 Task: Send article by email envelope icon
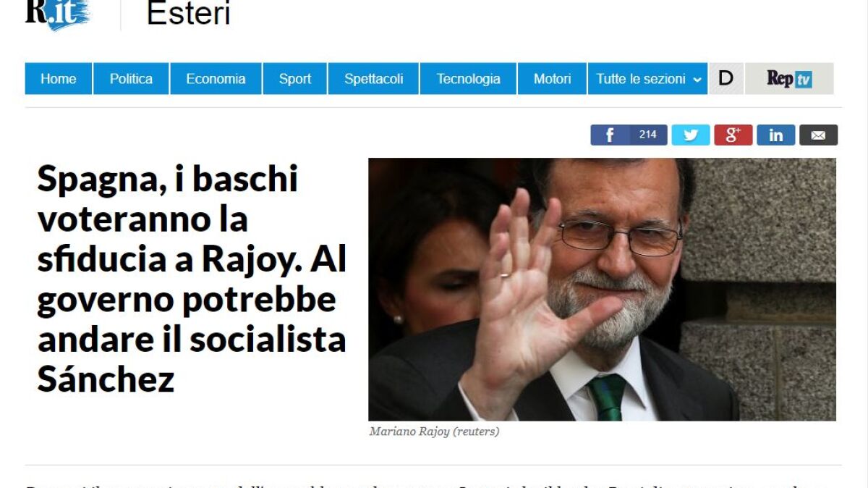(x=819, y=135)
